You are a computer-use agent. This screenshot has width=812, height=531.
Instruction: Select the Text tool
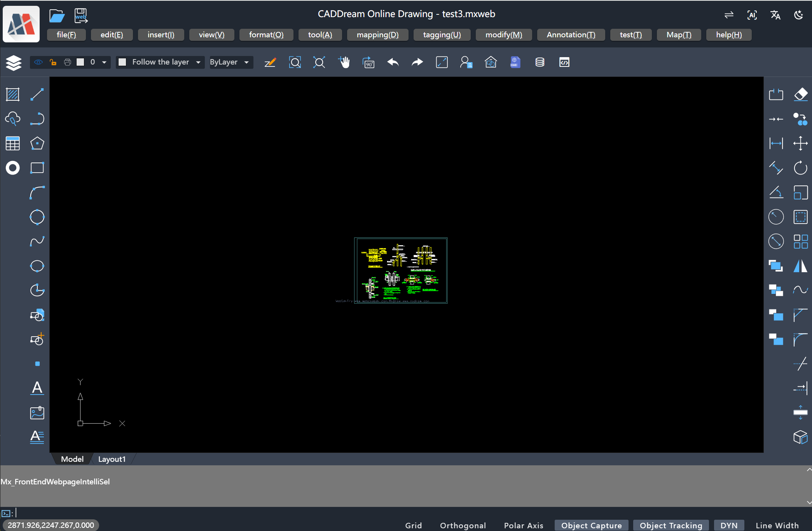tap(37, 388)
